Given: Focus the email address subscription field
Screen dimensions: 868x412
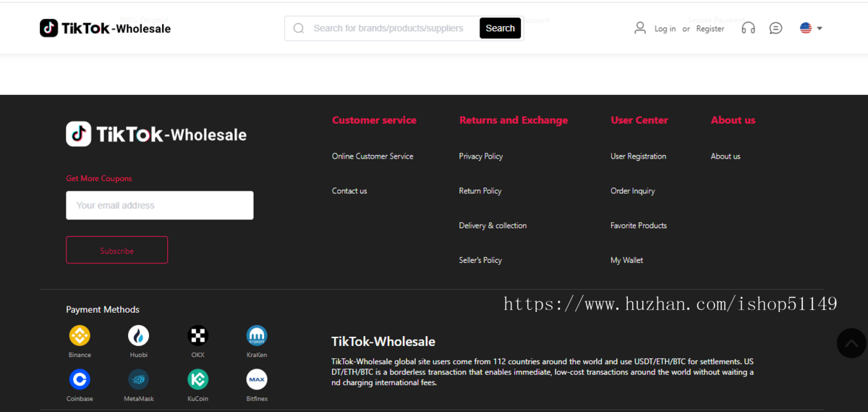Looking at the screenshot, I should (160, 205).
